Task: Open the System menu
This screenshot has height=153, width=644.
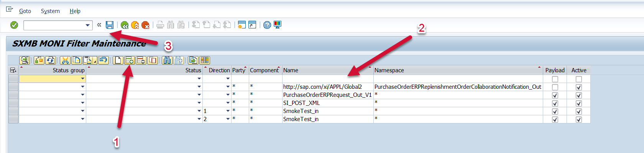Action: click(50, 11)
